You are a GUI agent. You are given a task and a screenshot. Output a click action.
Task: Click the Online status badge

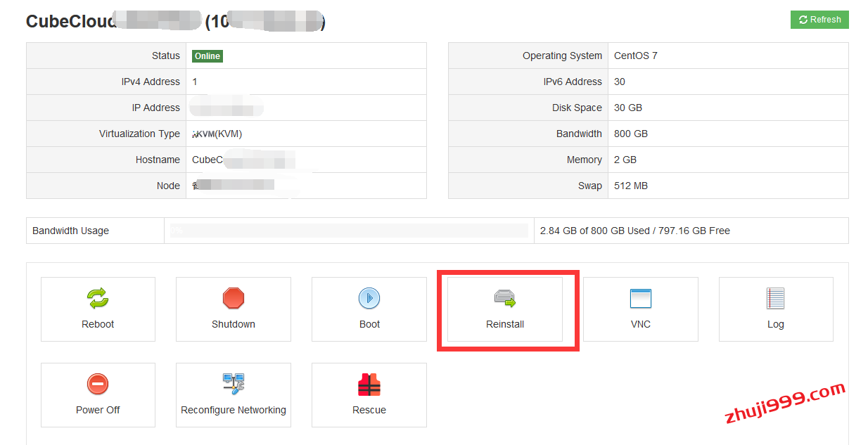click(208, 56)
